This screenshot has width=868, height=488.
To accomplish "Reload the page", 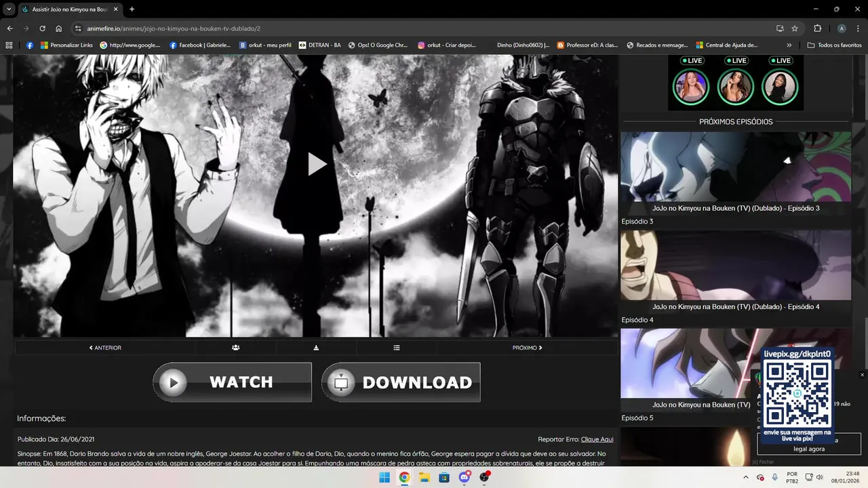I will tap(42, 28).
